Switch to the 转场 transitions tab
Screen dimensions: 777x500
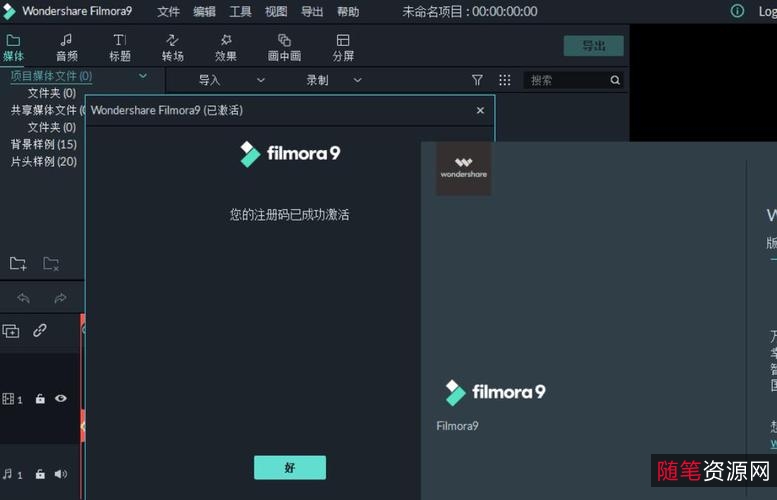173,47
